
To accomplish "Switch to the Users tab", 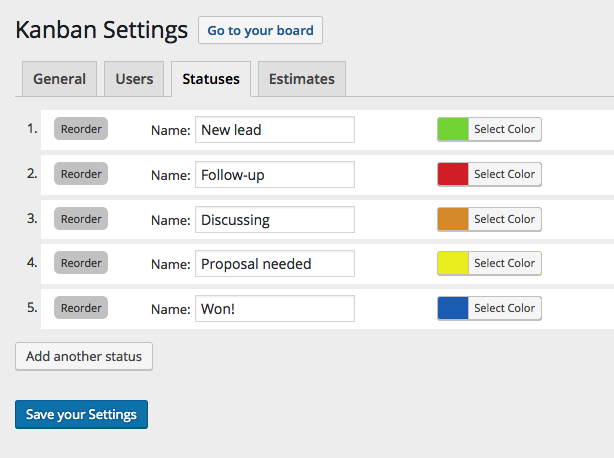I will (x=134, y=79).
